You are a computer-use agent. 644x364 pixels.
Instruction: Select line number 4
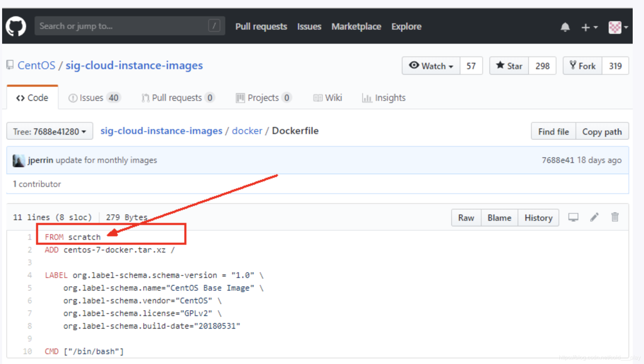pos(30,275)
